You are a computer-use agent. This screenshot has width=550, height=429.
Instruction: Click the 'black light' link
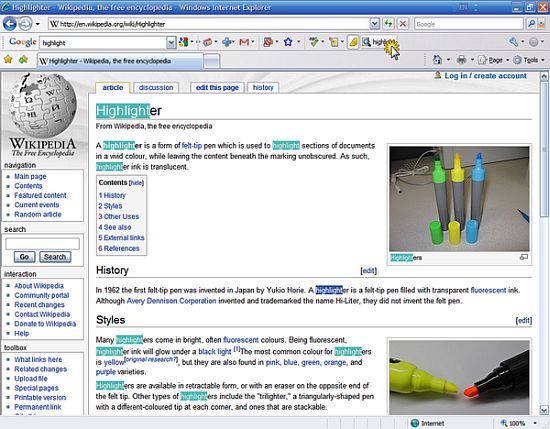point(215,351)
